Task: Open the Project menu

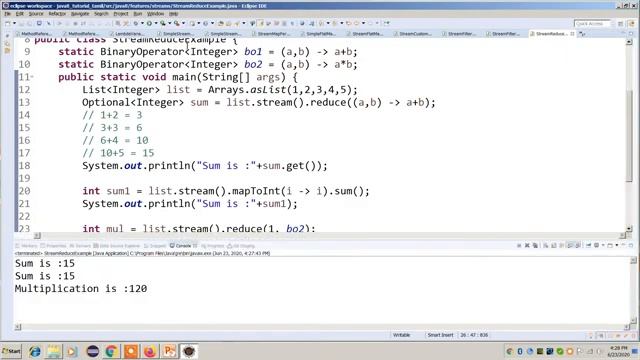Action: pos(120,14)
